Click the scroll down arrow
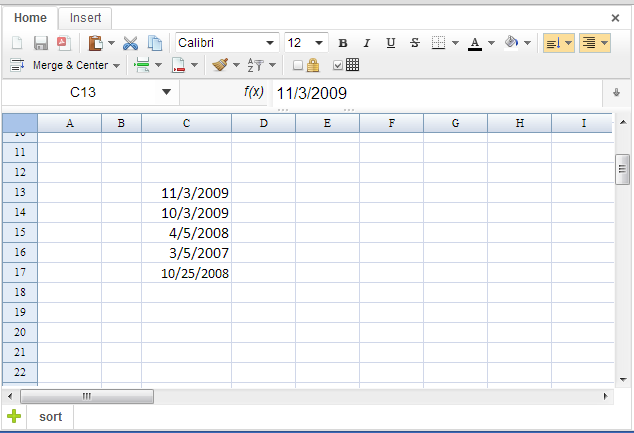Image resolution: width=634 pixels, height=433 pixels. tap(623, 379)
